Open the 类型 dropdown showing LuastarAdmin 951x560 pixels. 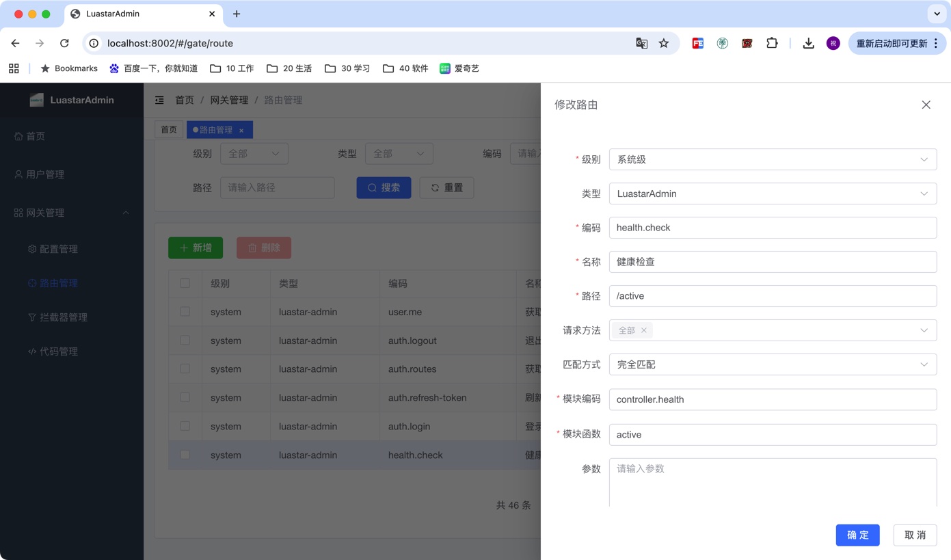(x=773, y=194)
